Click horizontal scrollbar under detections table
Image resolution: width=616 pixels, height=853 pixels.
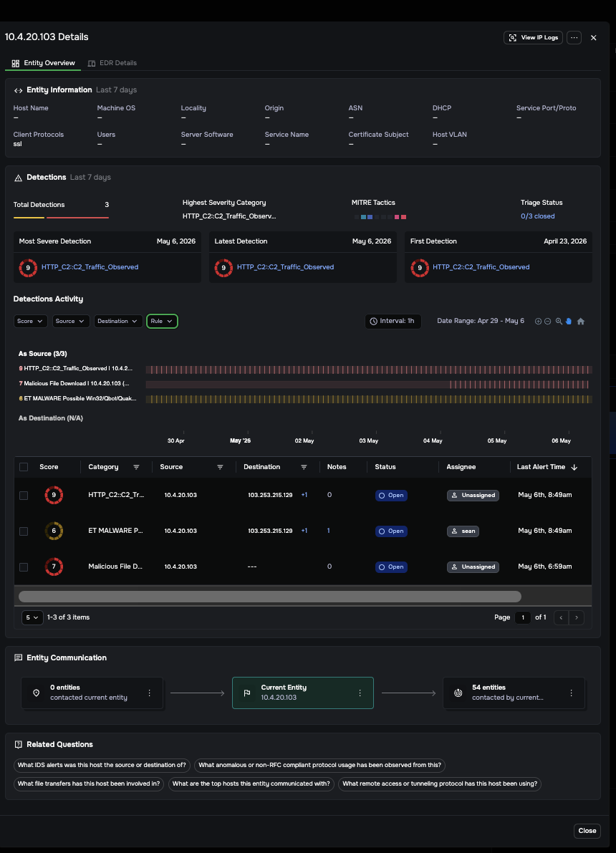(x=270, y=597)
